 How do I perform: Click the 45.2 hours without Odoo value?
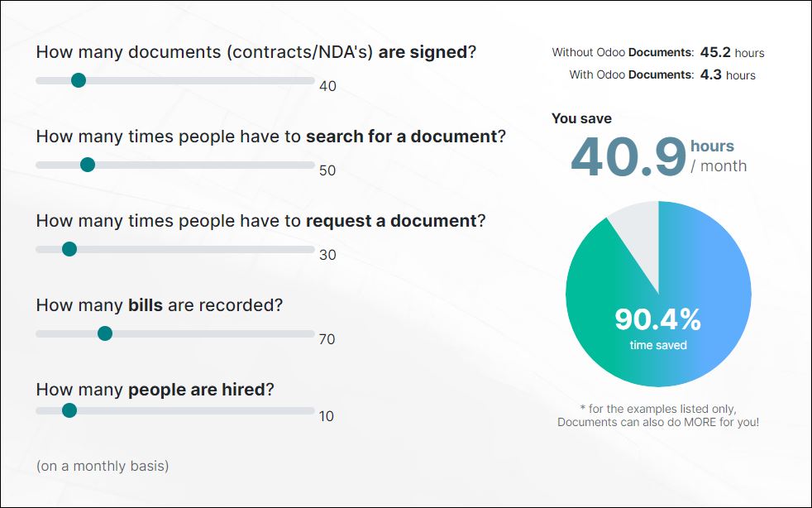coord(733,52)
